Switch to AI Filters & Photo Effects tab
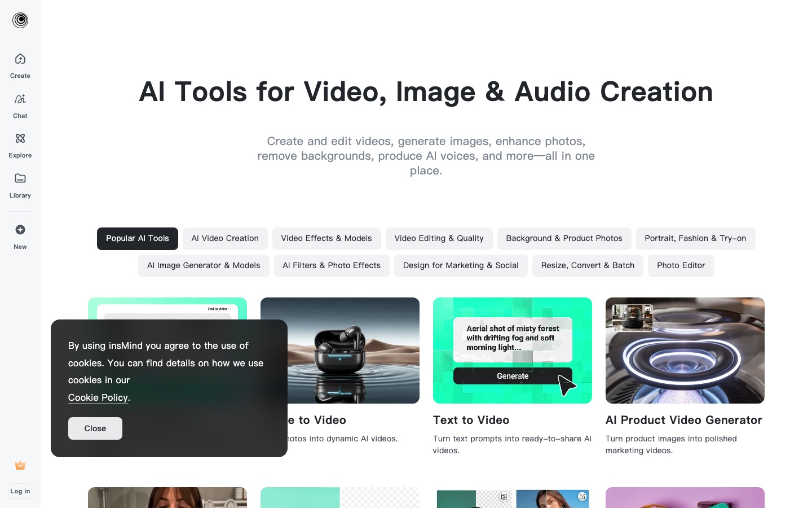This screenshot has width=812, height=508. point(332,266)
